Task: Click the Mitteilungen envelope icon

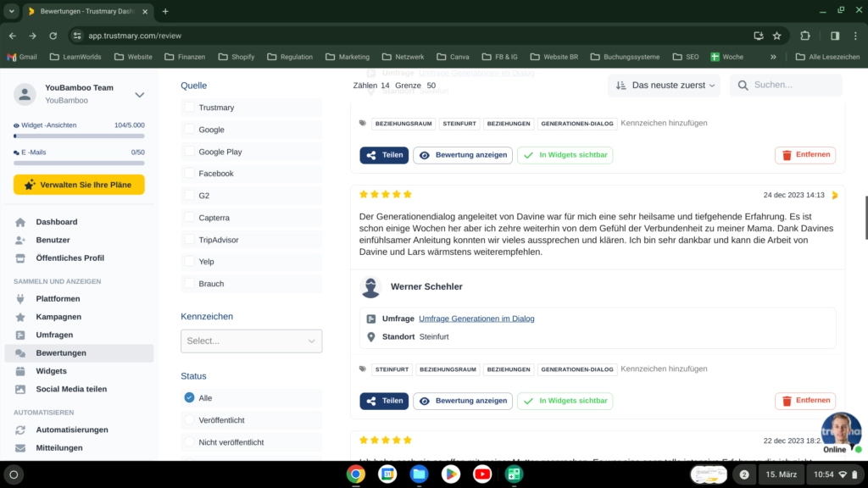Action: pyautogui.click(x=20, y=448)
